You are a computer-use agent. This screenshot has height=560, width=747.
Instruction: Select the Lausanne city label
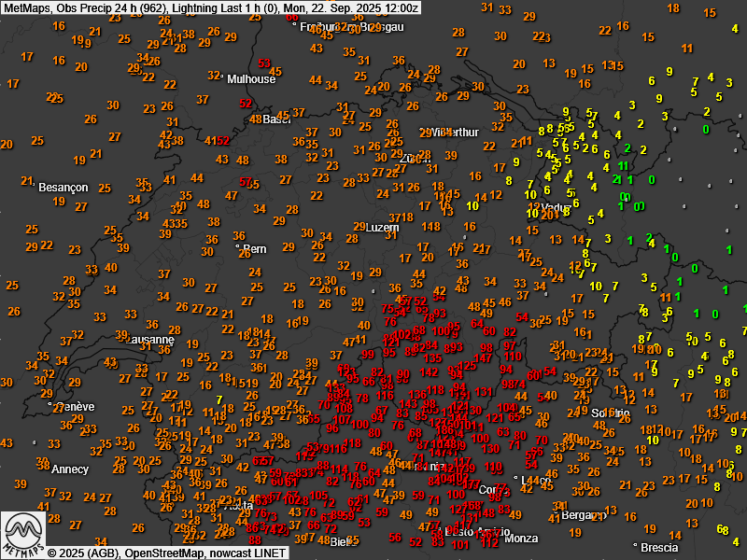pyautogui.click(x=149, y=340)
